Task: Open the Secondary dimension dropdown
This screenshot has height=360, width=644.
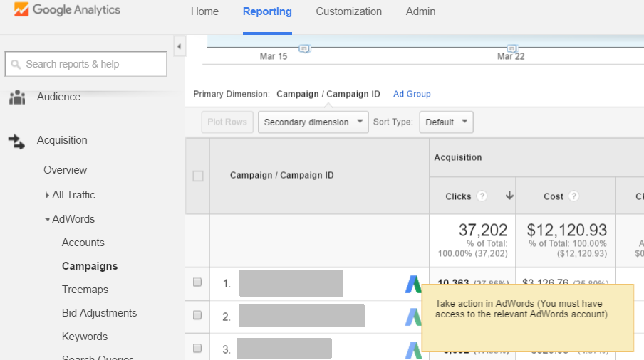Action: 313,122
